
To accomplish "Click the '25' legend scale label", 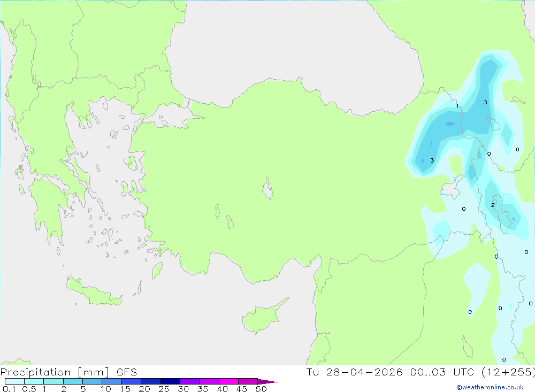I will tap(164, 389).
